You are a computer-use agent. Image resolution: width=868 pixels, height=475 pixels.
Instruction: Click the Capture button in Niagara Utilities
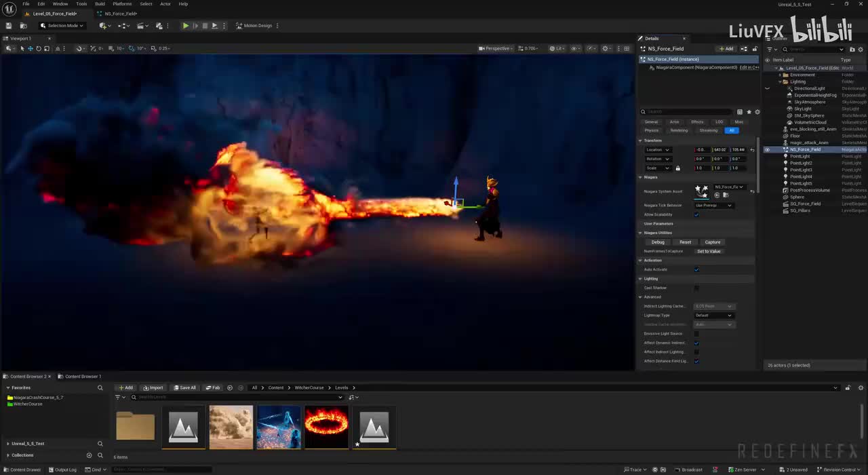(x=712, y=242)
